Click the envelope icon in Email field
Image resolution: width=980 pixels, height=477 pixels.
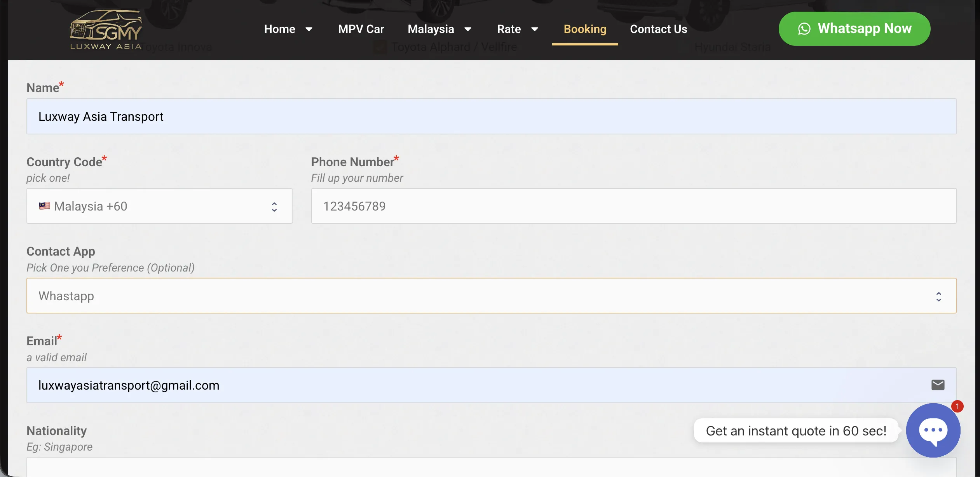(938, 385)
